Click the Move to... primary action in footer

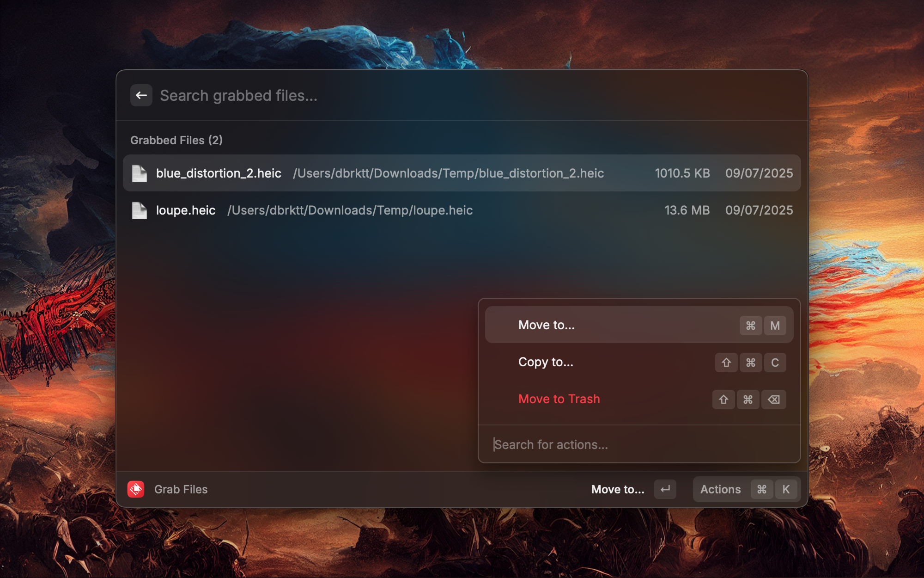617,489
